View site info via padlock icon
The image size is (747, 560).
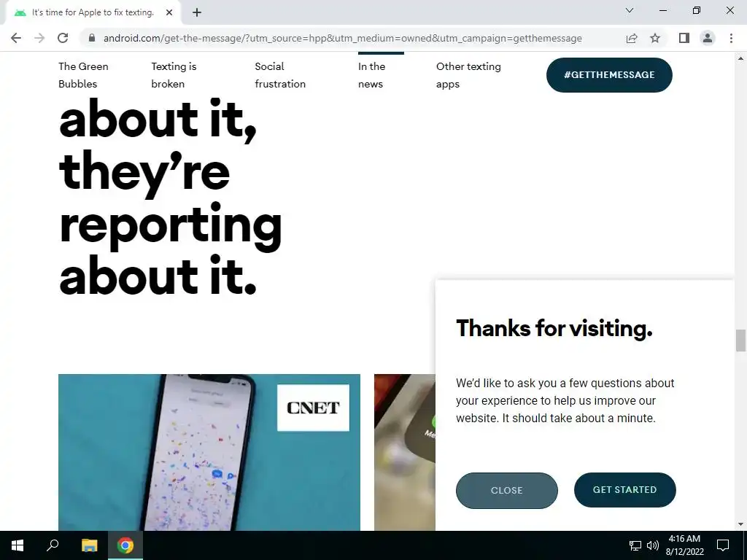[x=92, y=38]
